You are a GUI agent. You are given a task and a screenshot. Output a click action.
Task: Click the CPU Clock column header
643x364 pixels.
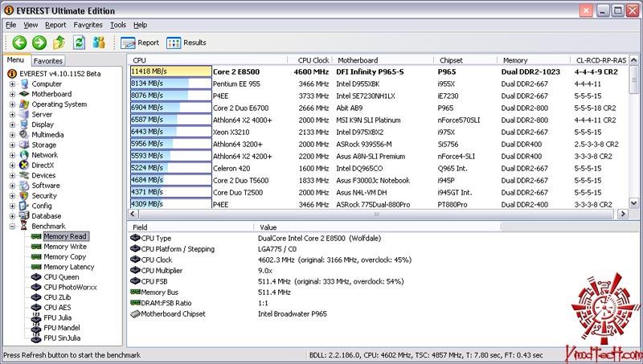313,60
